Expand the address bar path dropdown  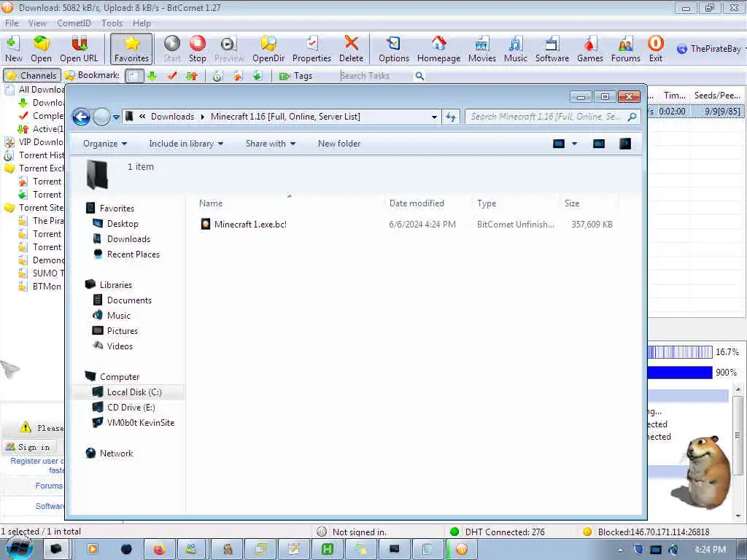pyautogui.click(x=434, y=117)
